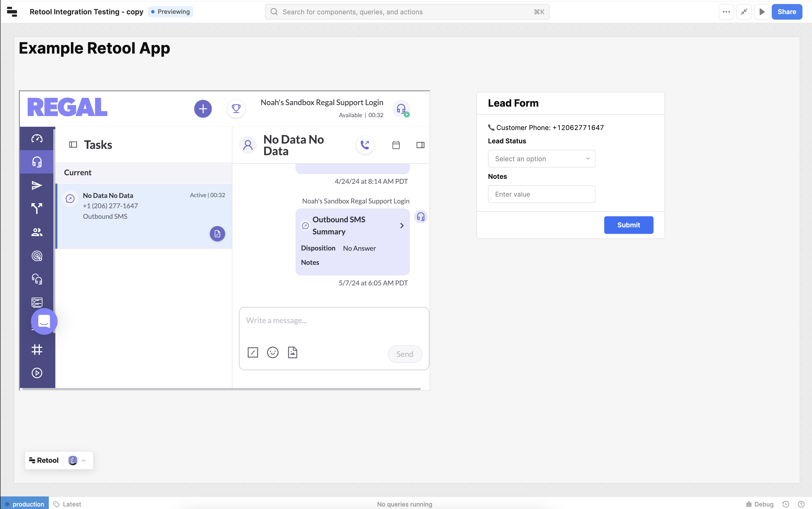Open the help question mark icon

(x=801, y=504)
